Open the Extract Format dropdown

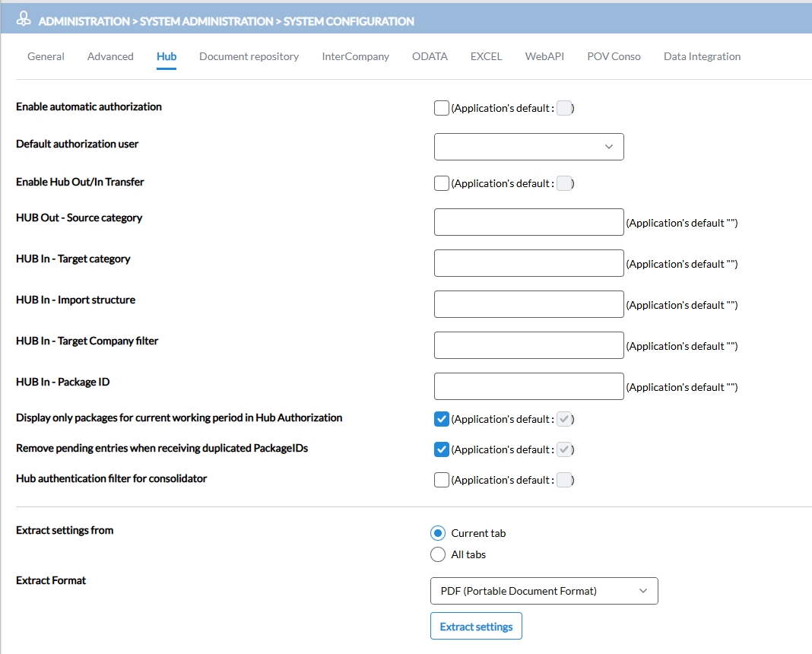(544, 591)
